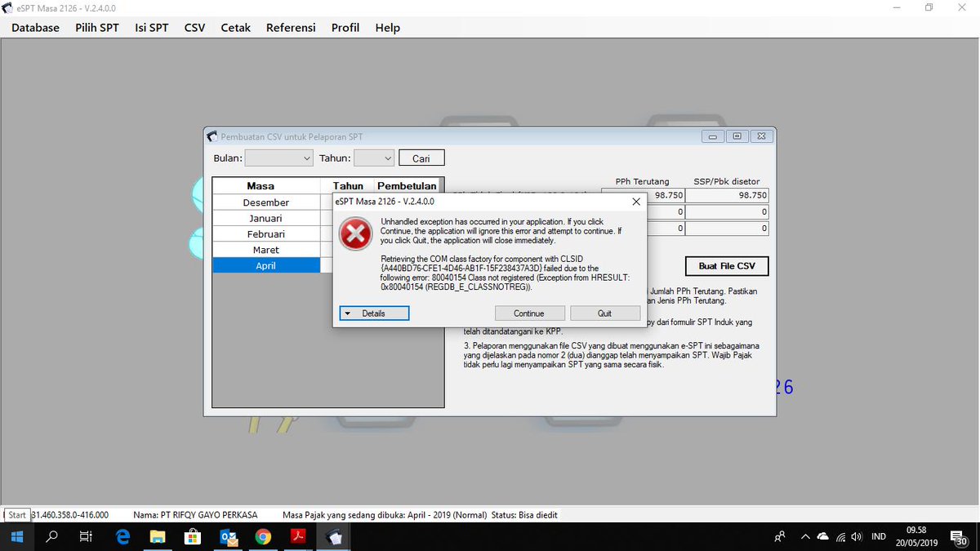Open the Pilih SPT menu

(97, 28)
